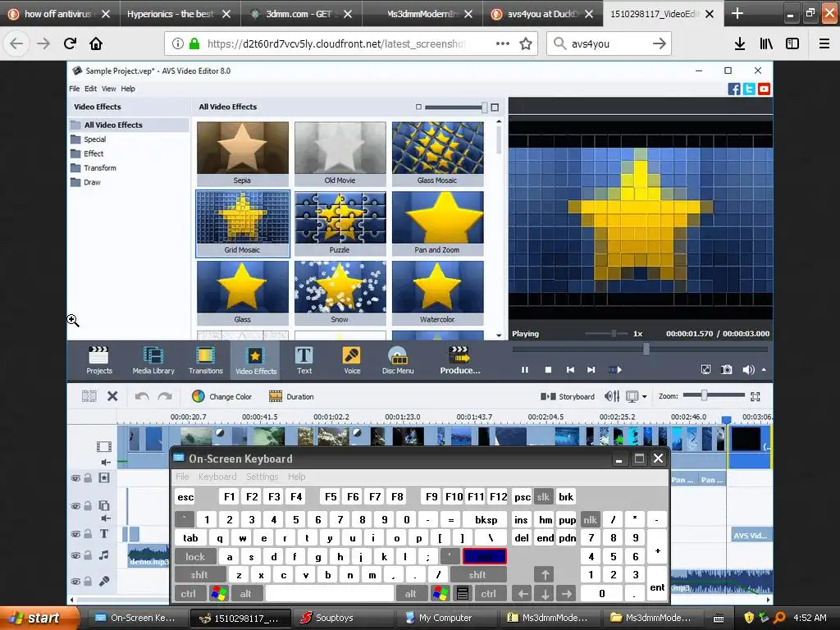Viewport: 840px width, 630px height.
Task: Toggle full screen preview icon
Action: click(706, 370)
